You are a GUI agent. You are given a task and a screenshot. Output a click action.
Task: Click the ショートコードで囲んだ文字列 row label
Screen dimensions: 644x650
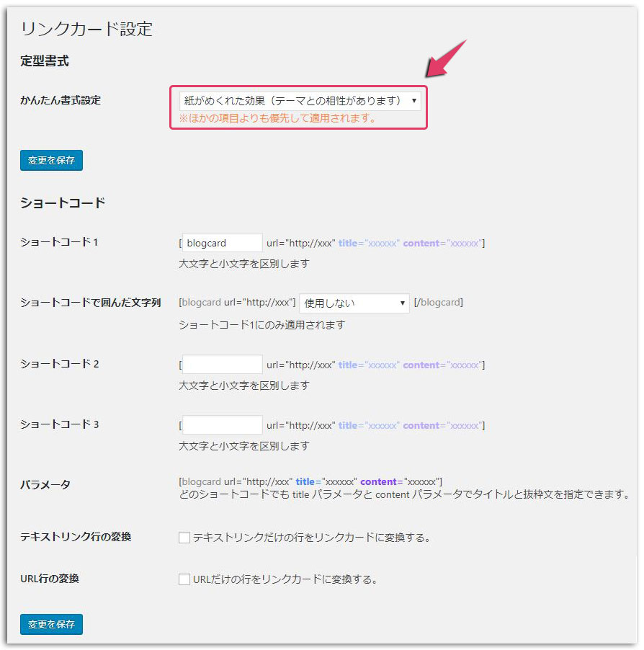click(x=91, y=303)
